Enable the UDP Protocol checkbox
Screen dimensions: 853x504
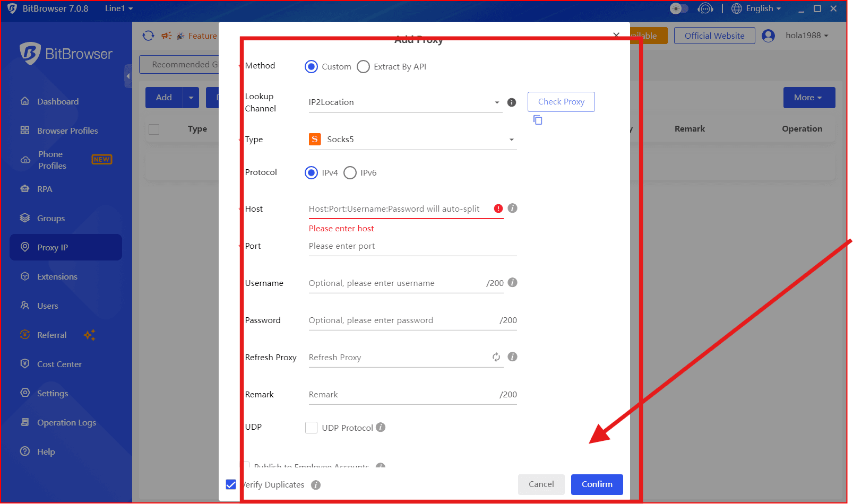coord(312,428)
